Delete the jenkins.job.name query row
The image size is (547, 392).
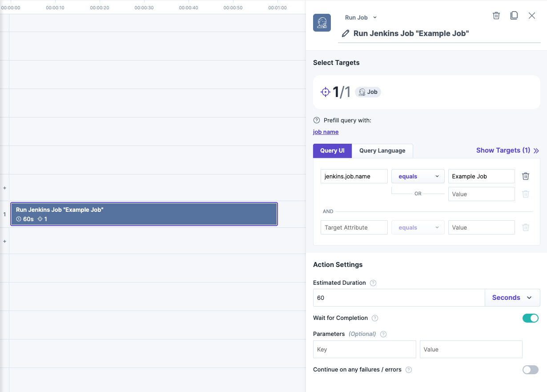(x=525, y=176)
